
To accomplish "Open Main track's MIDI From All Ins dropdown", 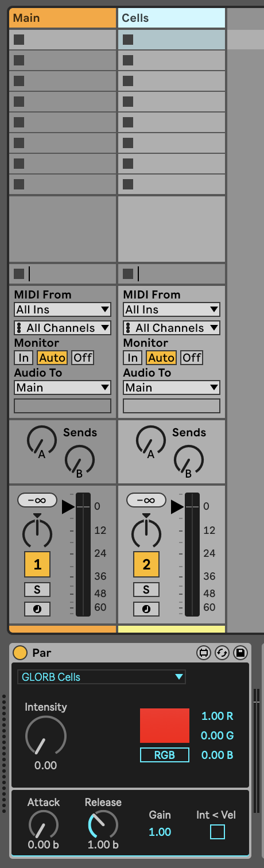I will [x=63, y=309].
